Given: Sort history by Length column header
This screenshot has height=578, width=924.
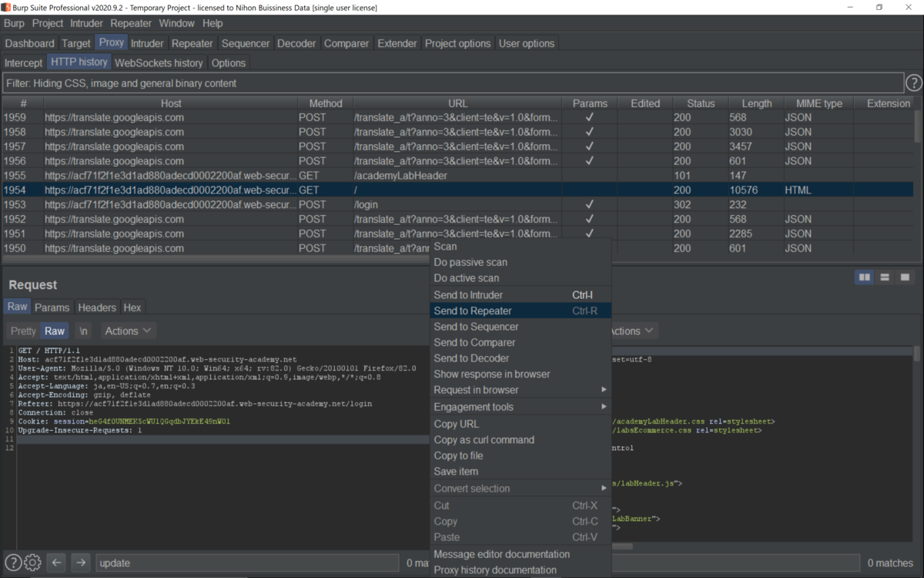Looking at the screenshot, I should (757, 103).
